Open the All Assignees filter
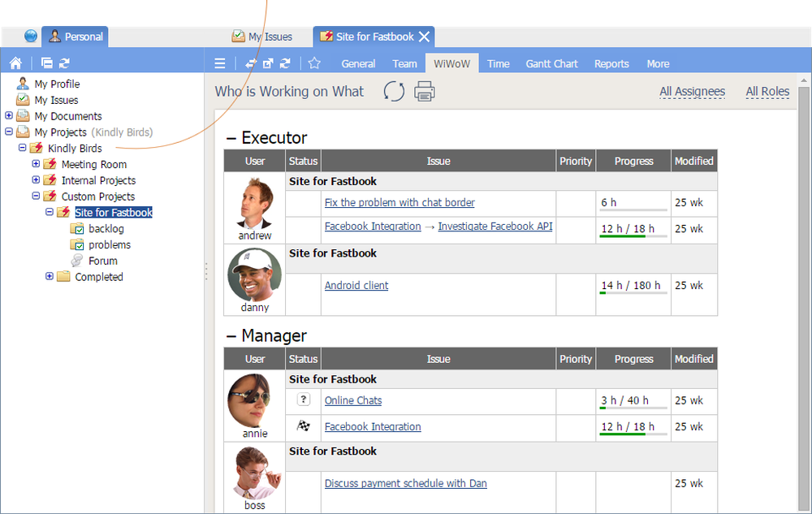This screenshot has height=514, width=812. point(692,92)
